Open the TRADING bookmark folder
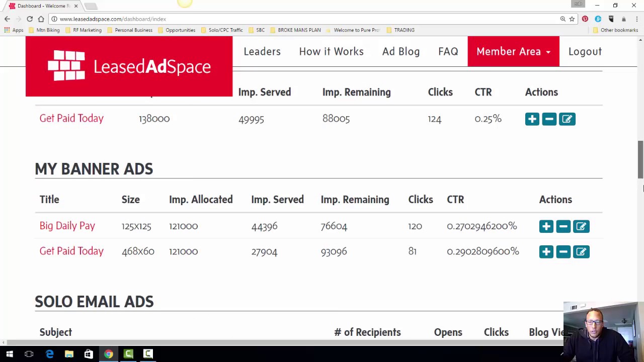Image resolution: width=644 pixels, height=362 pixels. [400, 30]
